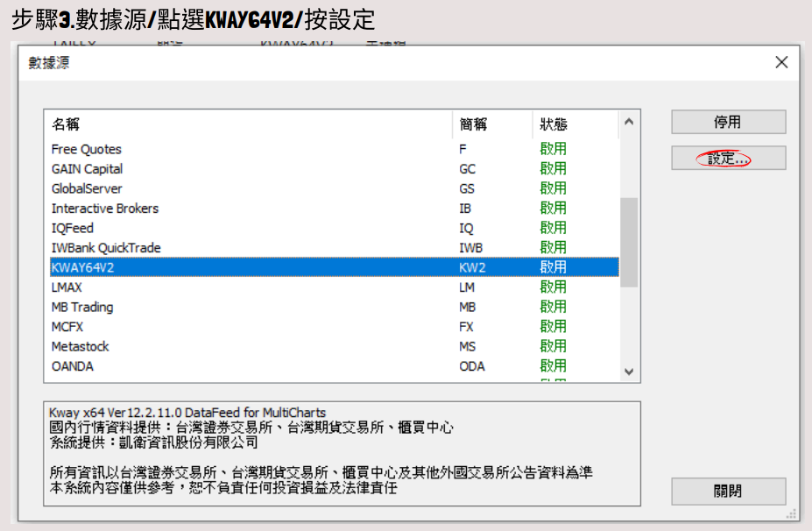
Task: Select the MCFX data source row
Action: pos(334,326)
